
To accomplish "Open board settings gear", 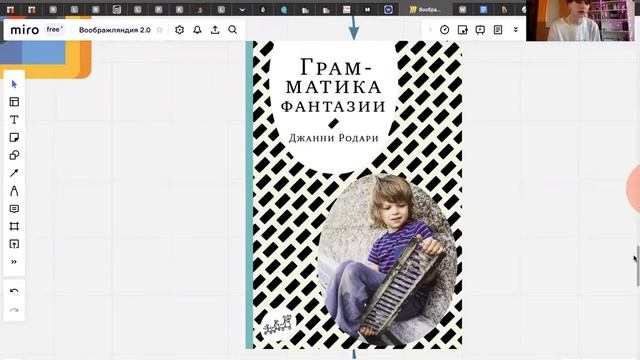I will coord(180,30).
